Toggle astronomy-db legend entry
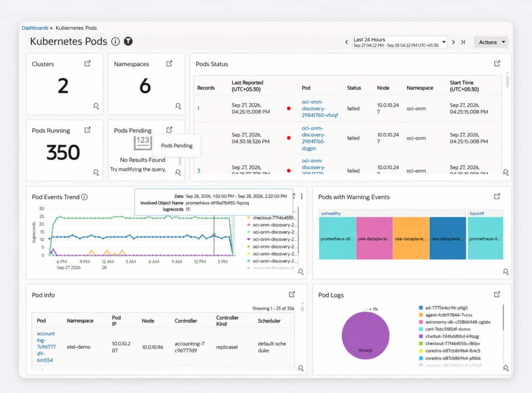This screenshot has height=393, width=532. coord(455,322)
